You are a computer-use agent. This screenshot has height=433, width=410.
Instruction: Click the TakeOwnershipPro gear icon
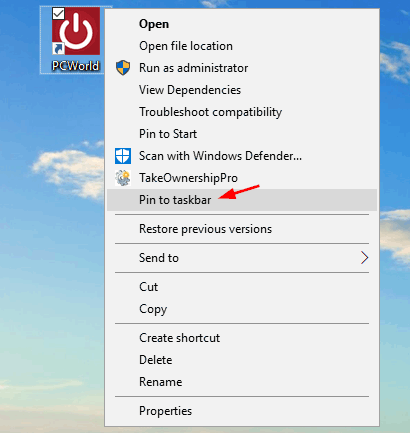(x=123, y=178)
